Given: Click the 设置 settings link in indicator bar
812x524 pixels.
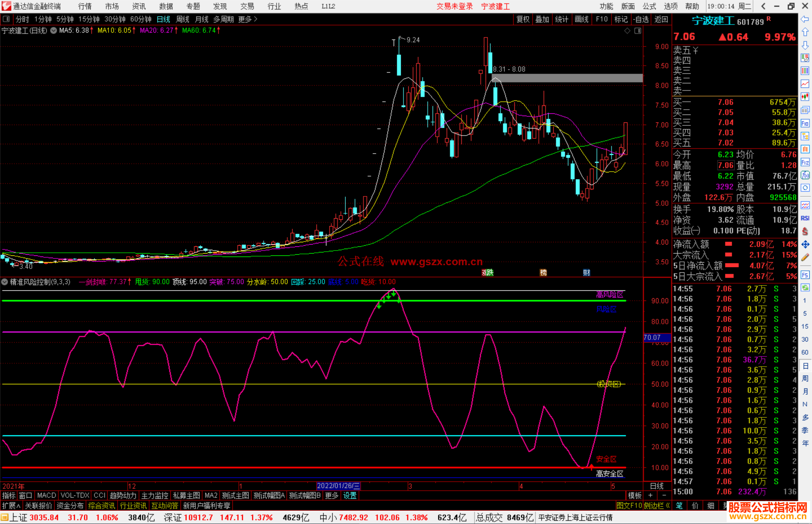Looking at the screenshot, I should pyautogui.click(x=350, y=495).
